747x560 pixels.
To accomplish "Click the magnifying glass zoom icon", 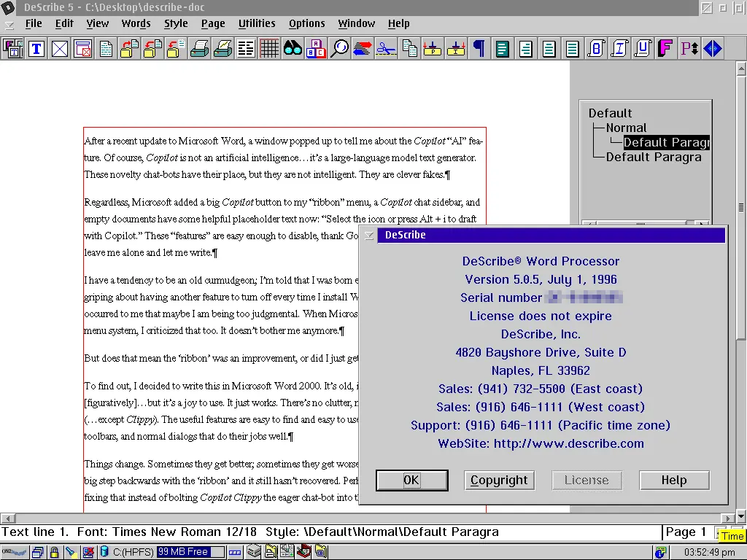I will click(x=340, y=49).
